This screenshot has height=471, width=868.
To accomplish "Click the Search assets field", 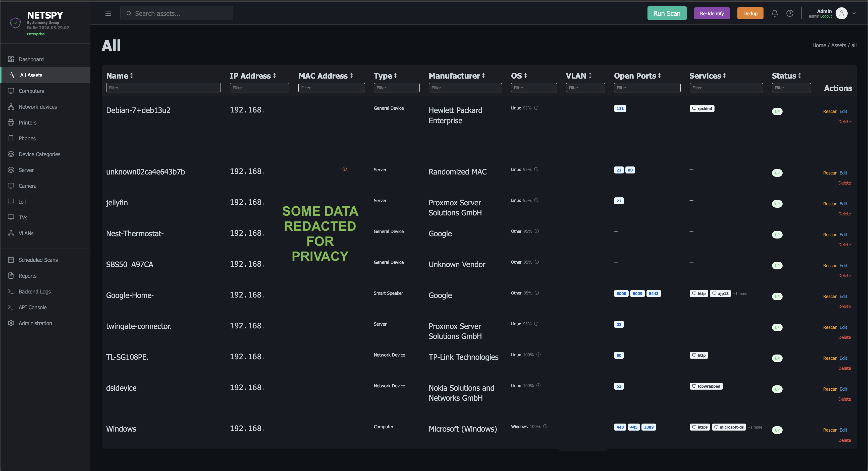I will pyautogui.click(x=177, y=14).
